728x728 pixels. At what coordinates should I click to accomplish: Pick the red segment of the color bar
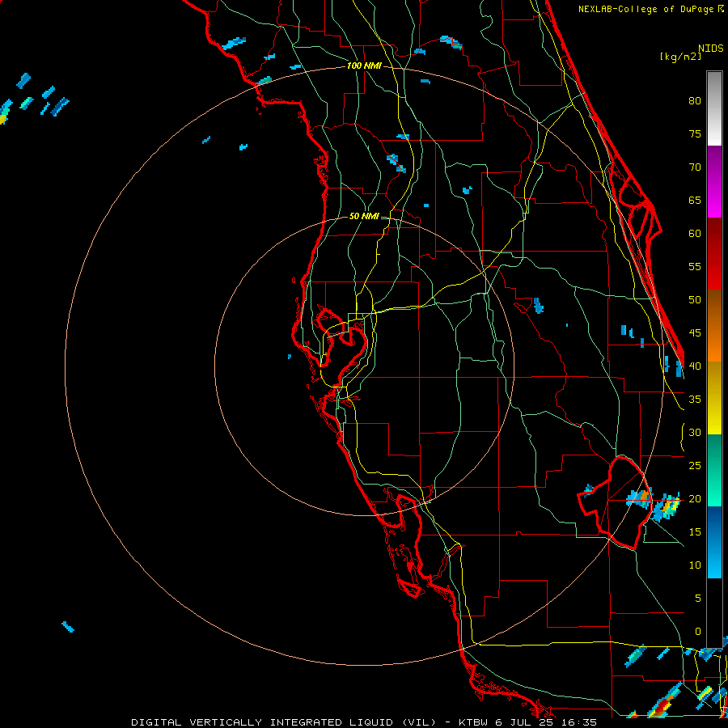tap(714, 254)
